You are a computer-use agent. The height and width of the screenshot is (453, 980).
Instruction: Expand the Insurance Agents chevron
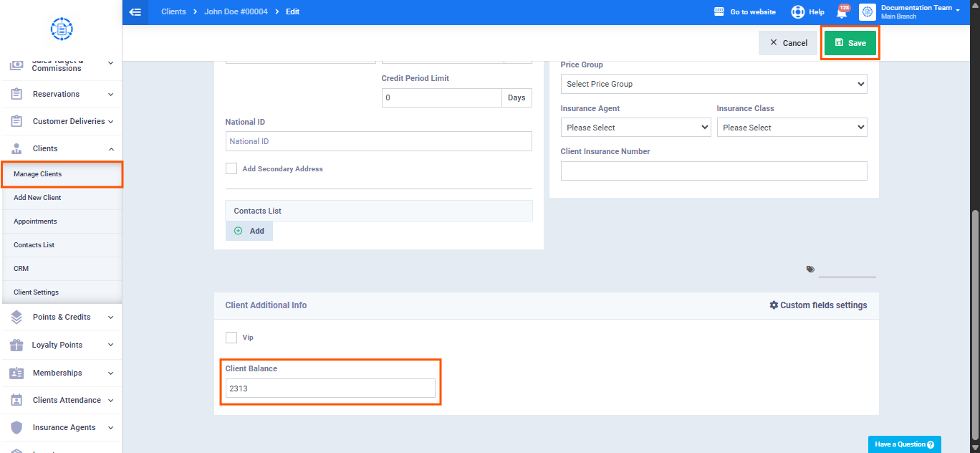point(110,427)
